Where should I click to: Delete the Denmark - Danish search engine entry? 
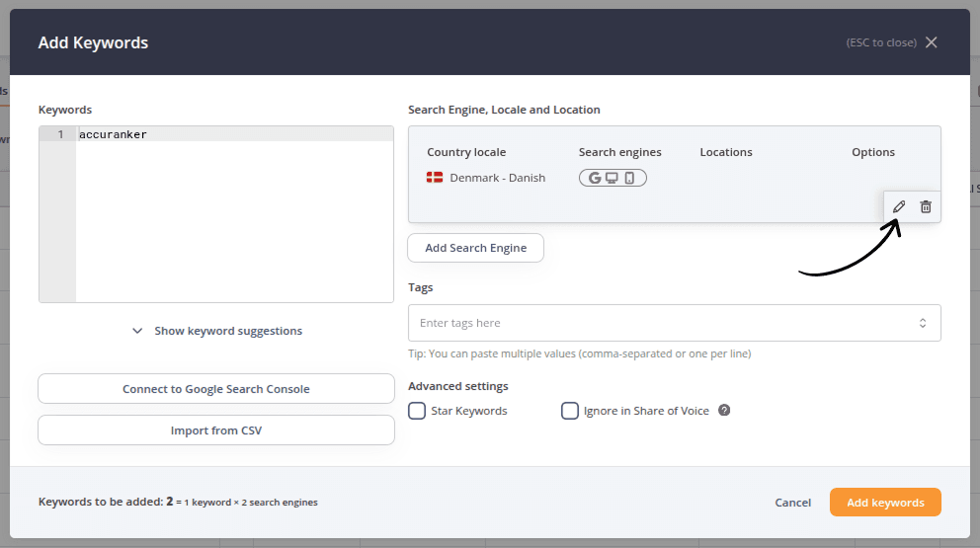926,206
